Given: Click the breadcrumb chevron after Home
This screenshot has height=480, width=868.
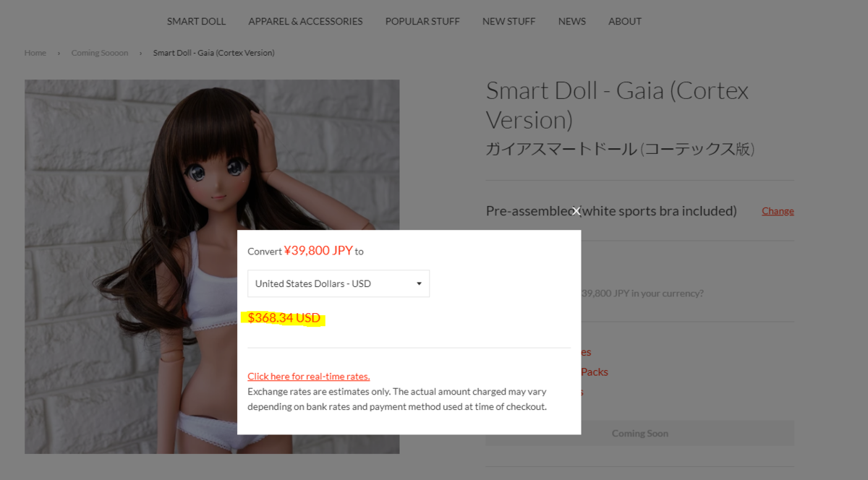Looking at the screenshot, I should point(57,52).
